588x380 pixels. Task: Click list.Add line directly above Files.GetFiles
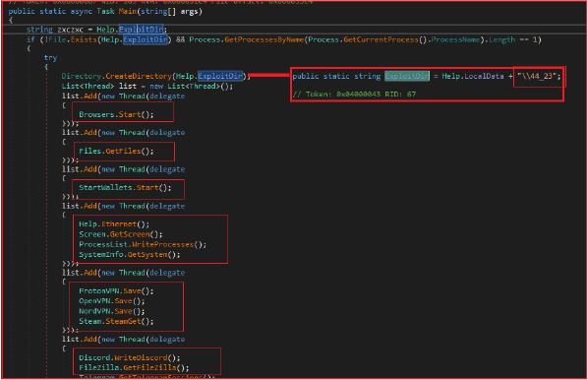[x=123, y=133]
